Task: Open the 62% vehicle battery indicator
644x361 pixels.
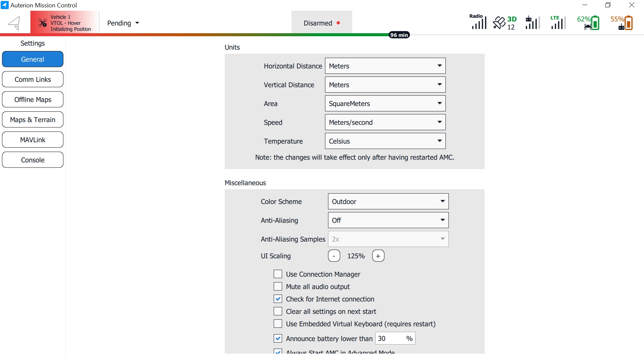Action: 589,23
